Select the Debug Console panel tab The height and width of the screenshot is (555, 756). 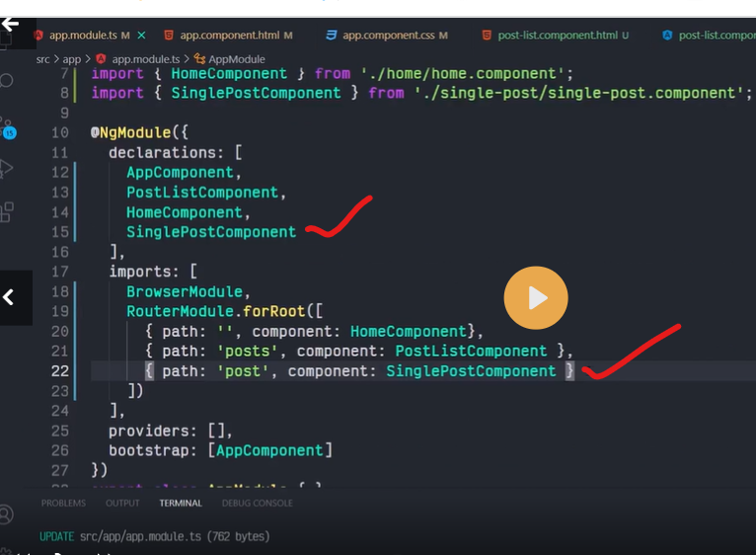[x=257, y=503]
